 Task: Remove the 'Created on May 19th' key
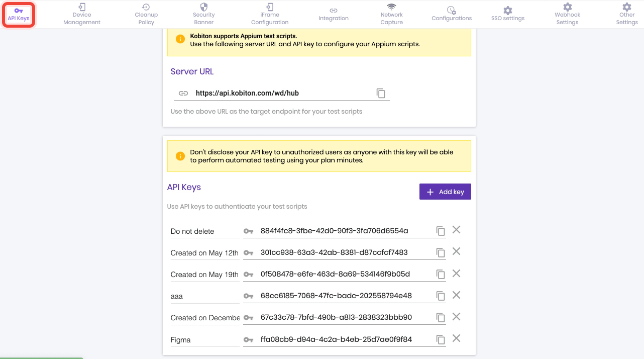(x=456, y=273)
